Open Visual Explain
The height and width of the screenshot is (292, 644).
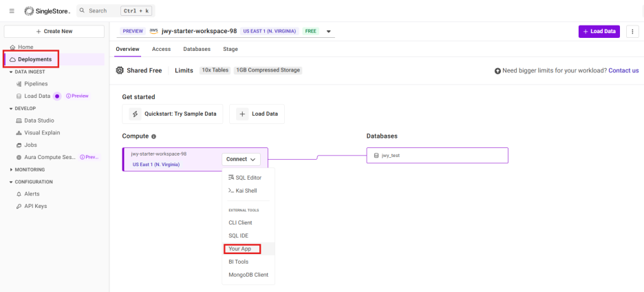(x=42, y=133)
